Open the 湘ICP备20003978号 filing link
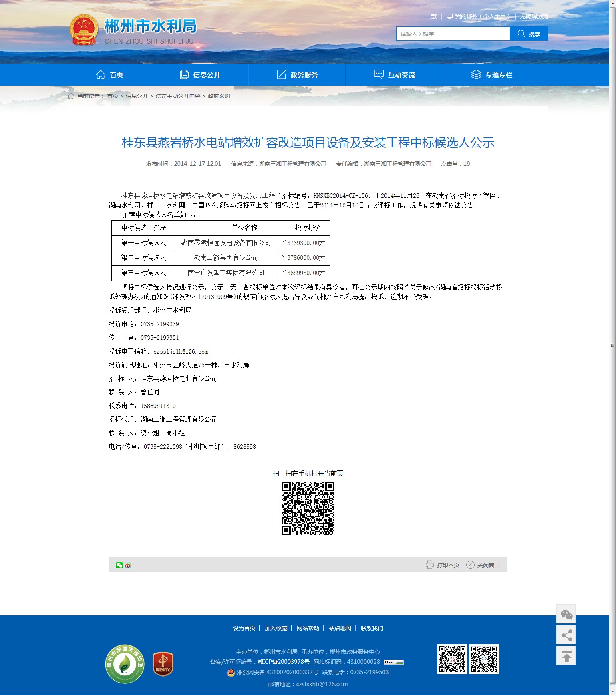 click(283, 662)
